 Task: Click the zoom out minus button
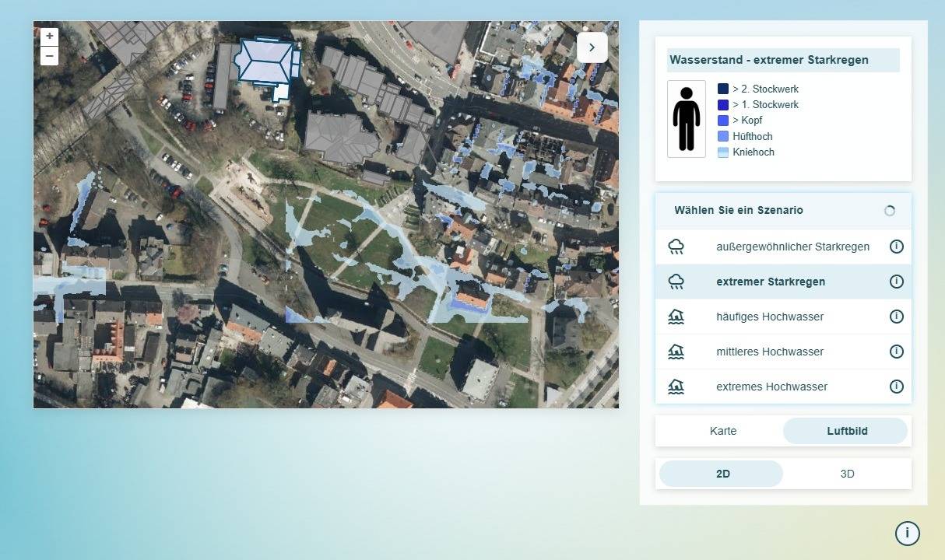coord(49,56)
